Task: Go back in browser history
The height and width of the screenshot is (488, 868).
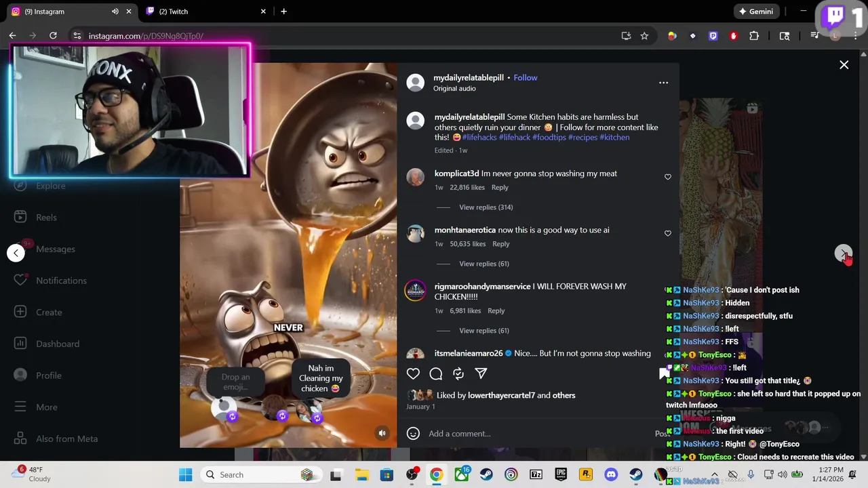Action: point(12,36)
